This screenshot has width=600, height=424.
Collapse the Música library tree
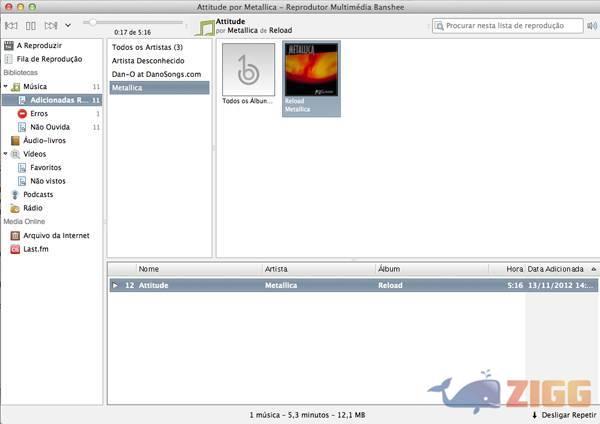click(6, 86)
